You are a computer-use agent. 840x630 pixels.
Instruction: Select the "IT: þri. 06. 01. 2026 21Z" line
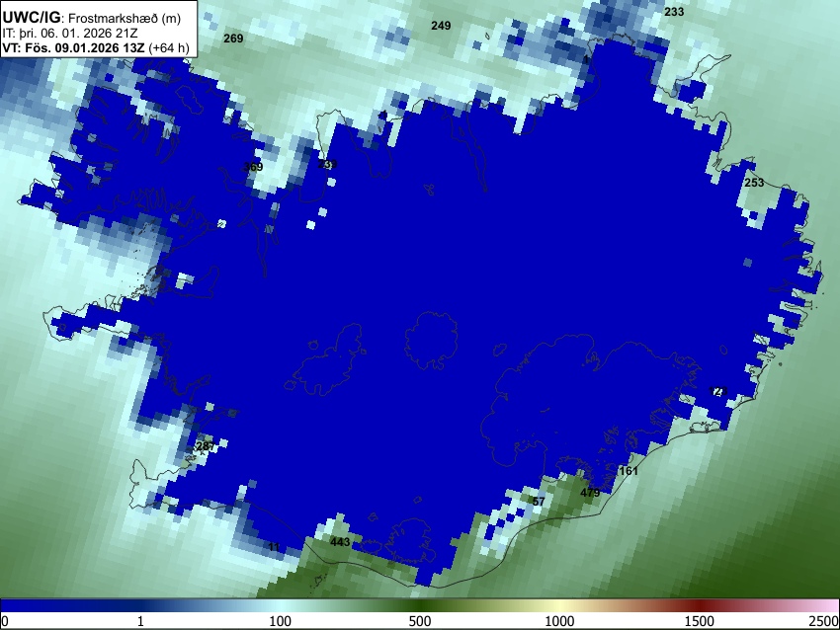69,34
